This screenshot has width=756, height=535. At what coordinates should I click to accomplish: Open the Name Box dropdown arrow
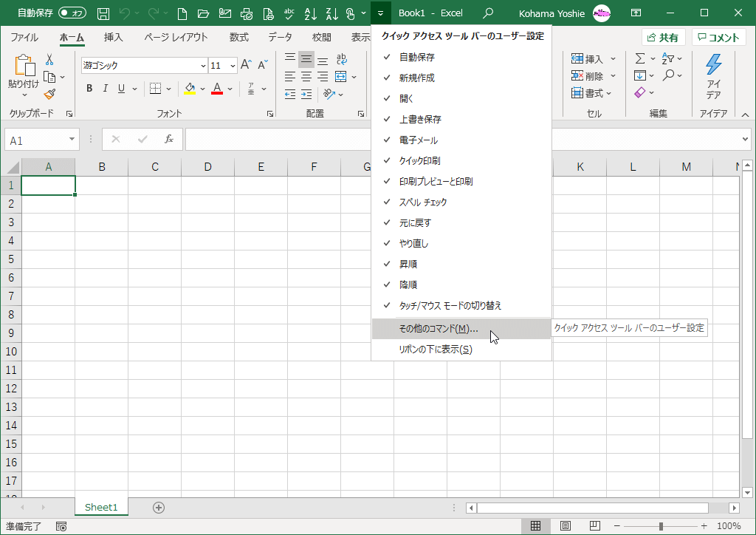pos(72,140)
